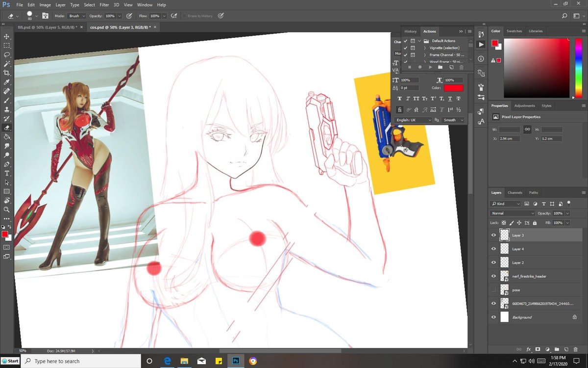Select the Lasso tool
Image resolution: width=588 pixels, height=368 pixels.
click(x=7, y=54)
